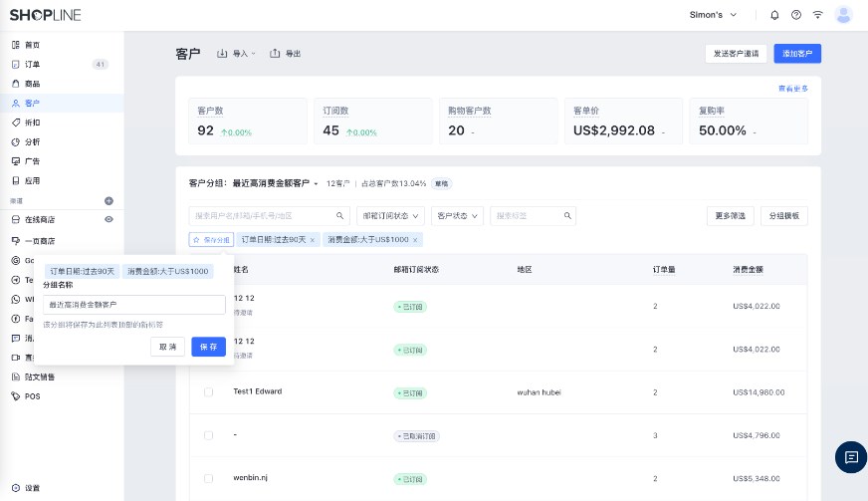Go to 订单 in the sidebar
This screenshot has height=501, width=868.
click(33, 65)
